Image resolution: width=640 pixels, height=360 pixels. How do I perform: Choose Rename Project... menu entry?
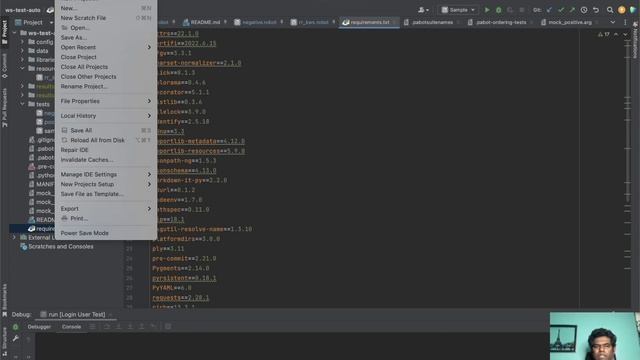[106, 87]
